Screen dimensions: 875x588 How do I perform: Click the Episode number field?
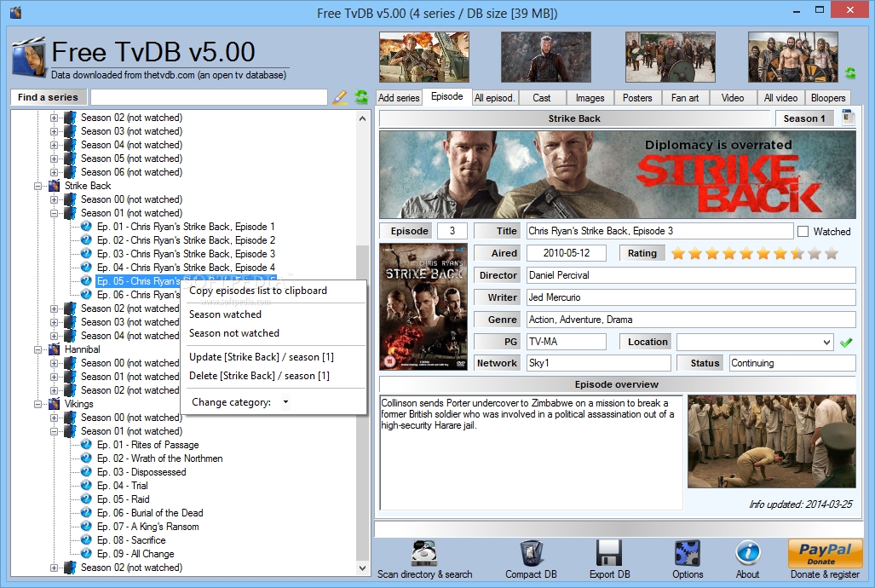tap(452, 231)
